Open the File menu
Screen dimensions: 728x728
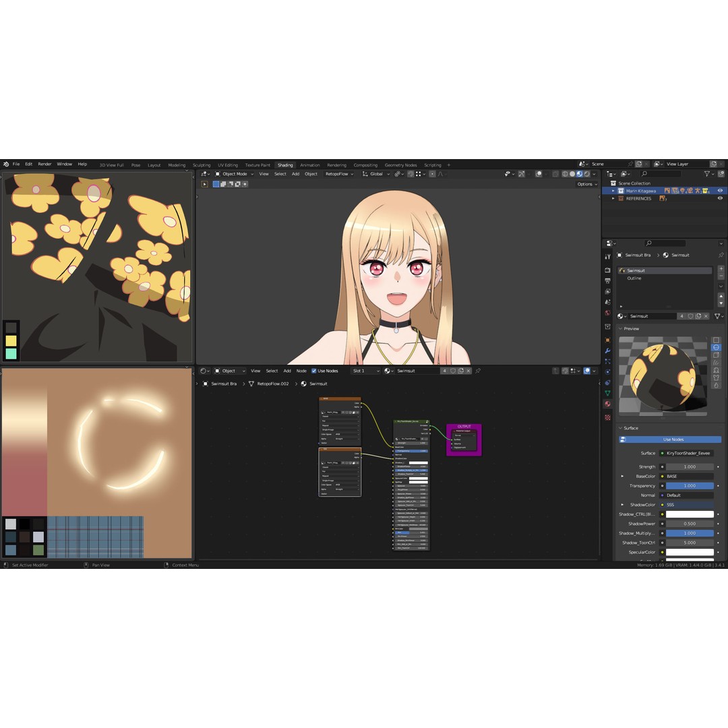(x=16, y=164)
